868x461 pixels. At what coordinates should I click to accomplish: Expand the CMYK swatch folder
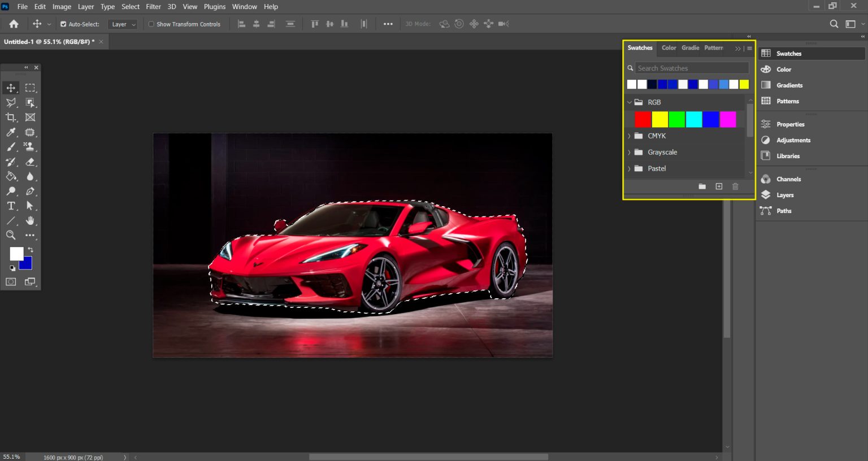point(629,136)
